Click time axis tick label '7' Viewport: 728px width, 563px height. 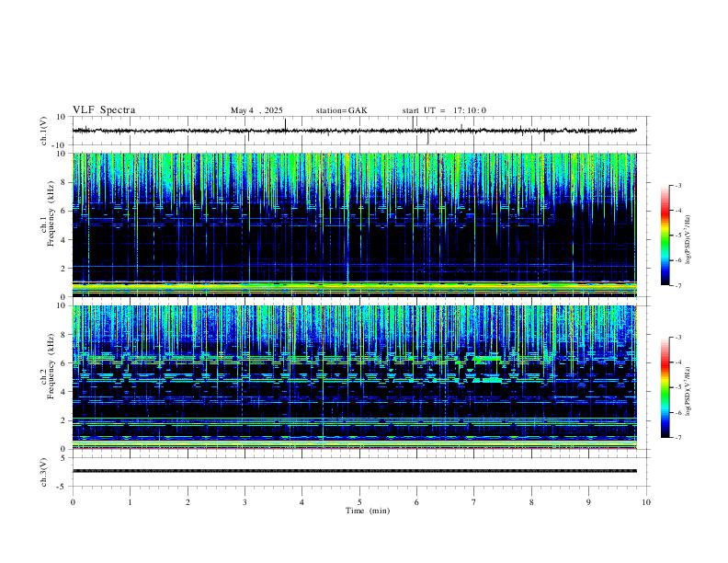(474, 502)
